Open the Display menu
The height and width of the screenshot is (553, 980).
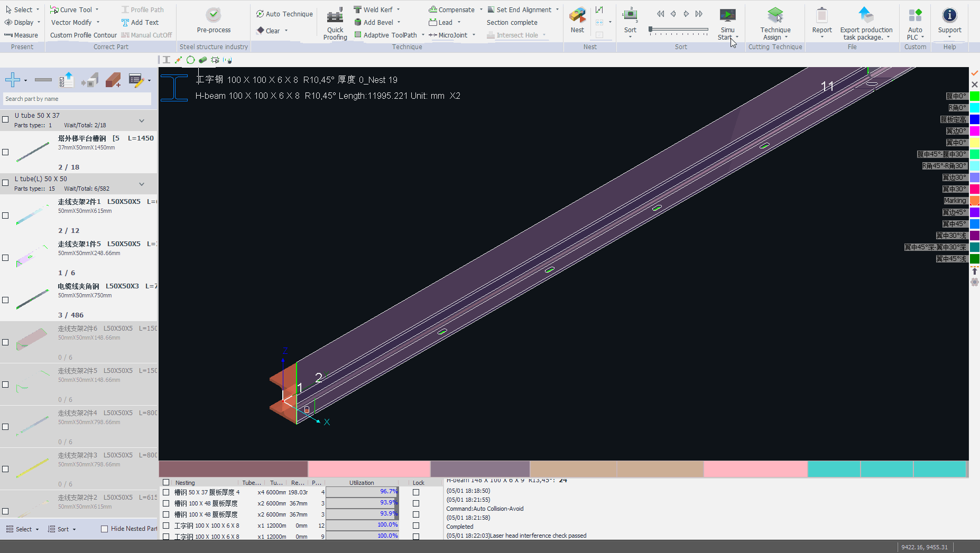click(x=22, y=22)
